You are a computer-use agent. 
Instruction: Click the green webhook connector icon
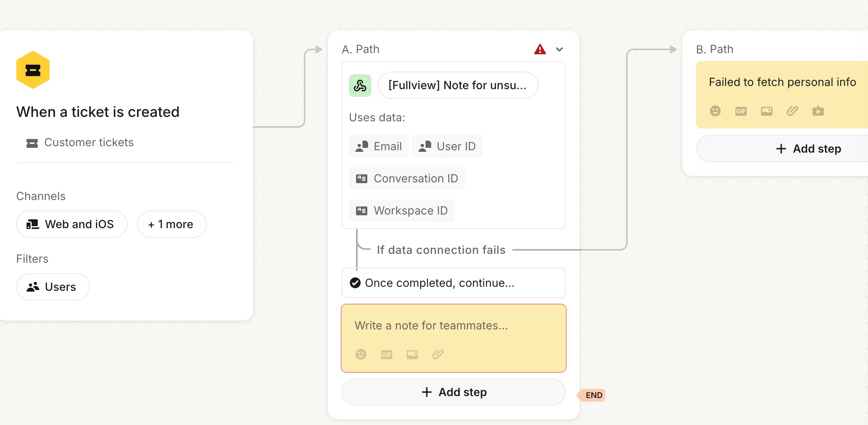360,86
